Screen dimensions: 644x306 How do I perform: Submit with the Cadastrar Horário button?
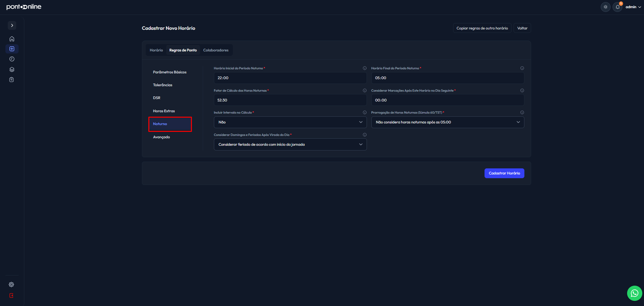click(504, 173)
